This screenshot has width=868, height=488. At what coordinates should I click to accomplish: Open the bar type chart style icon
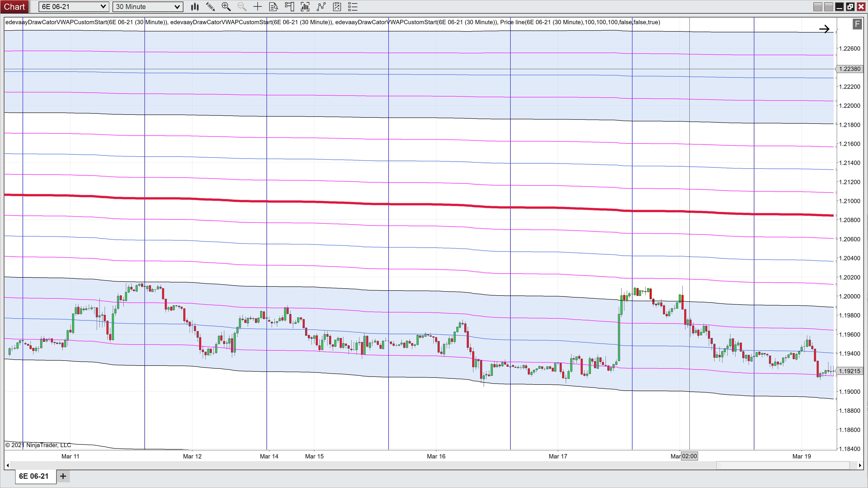tap(195, 7)
